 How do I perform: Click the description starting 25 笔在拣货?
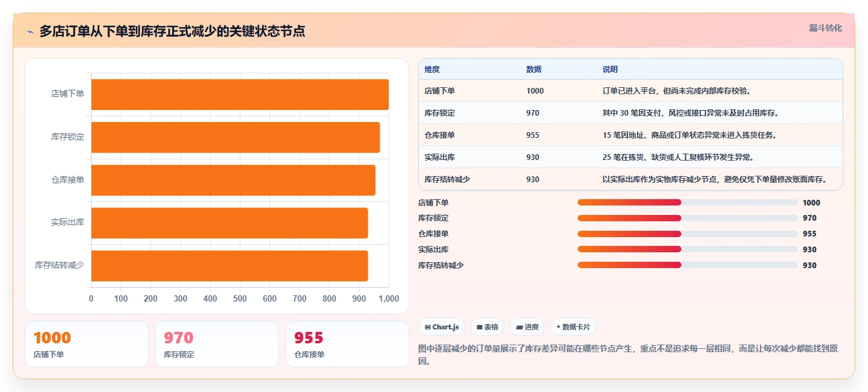click(678, 157)
